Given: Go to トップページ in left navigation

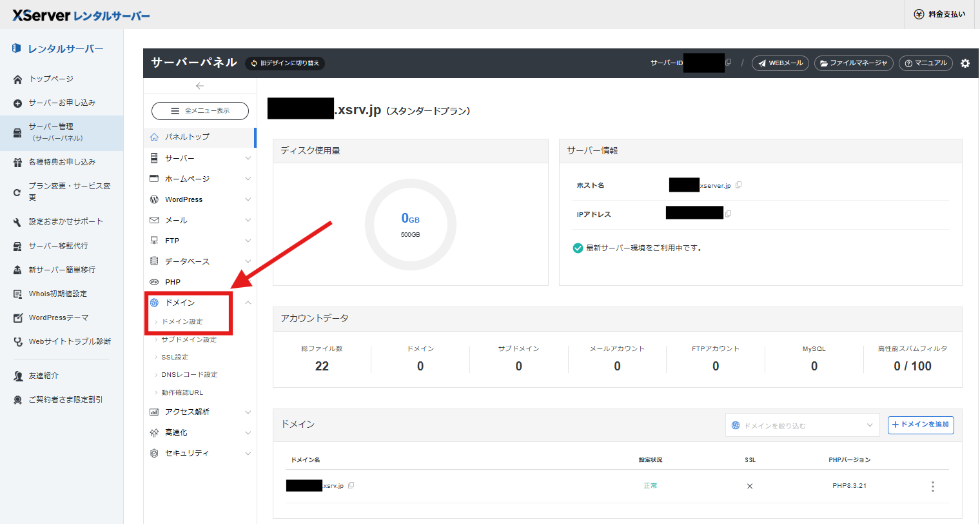Looking at the screenshot, I should click(x=51, y=79).
